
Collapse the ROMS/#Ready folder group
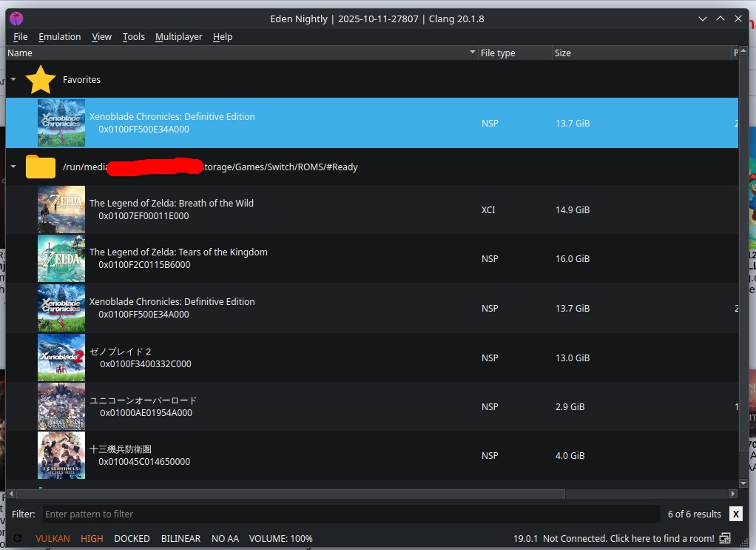click(13, 167)
